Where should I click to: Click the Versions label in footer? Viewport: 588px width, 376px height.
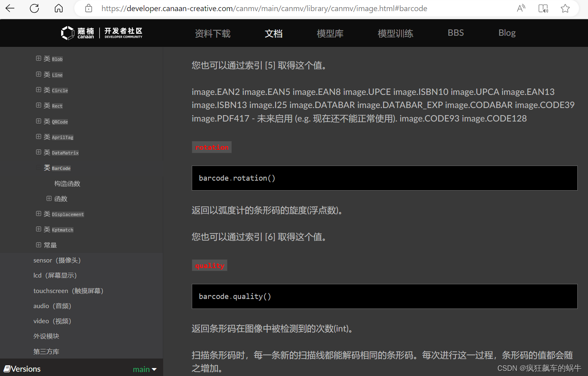pyautogui.click(x=26, y=369)
